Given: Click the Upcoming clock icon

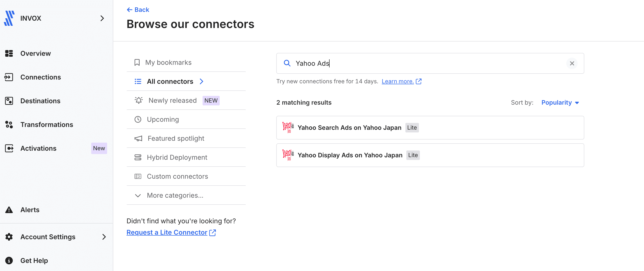Looking at the screenshot, I should (138, 119).
